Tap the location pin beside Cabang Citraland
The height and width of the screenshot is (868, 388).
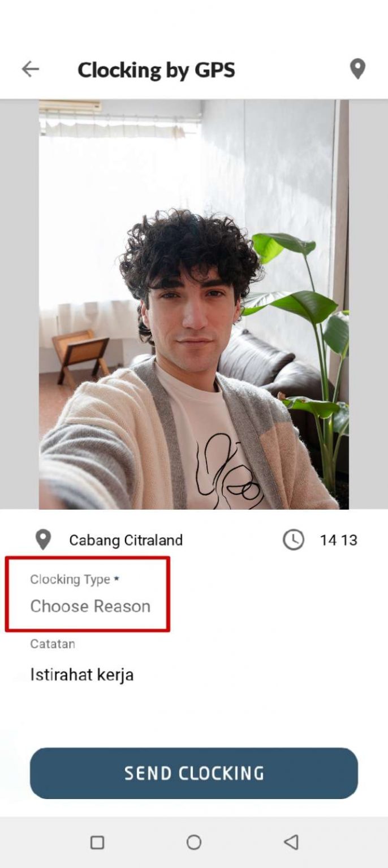pos(43,540)
